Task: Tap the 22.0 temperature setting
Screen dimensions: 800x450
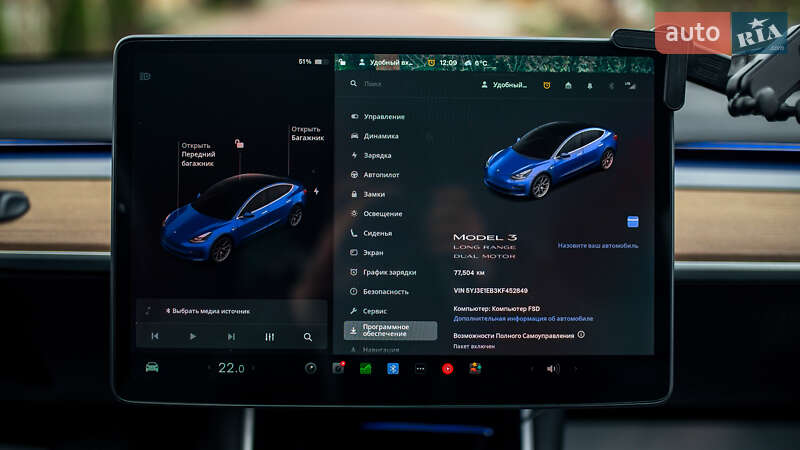Action: point(231,368)
